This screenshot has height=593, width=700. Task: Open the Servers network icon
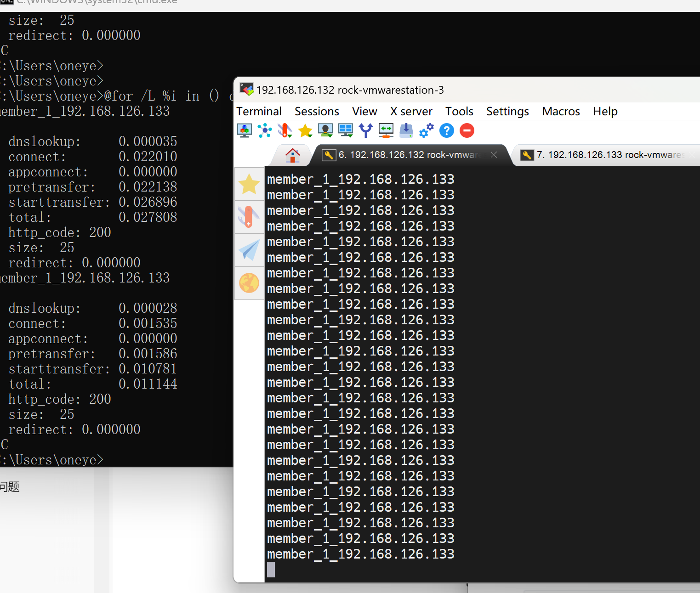tap(264, 131)
